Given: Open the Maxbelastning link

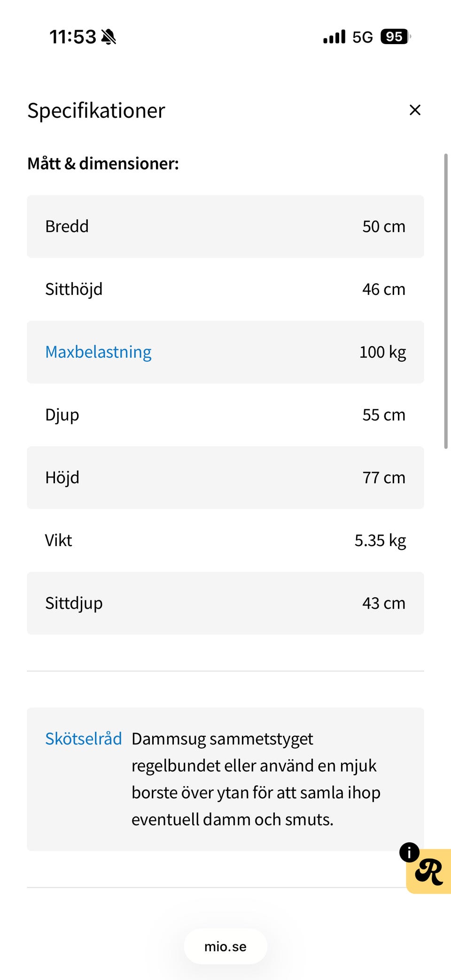Looking at the screenshot, I should coord(98,352).
